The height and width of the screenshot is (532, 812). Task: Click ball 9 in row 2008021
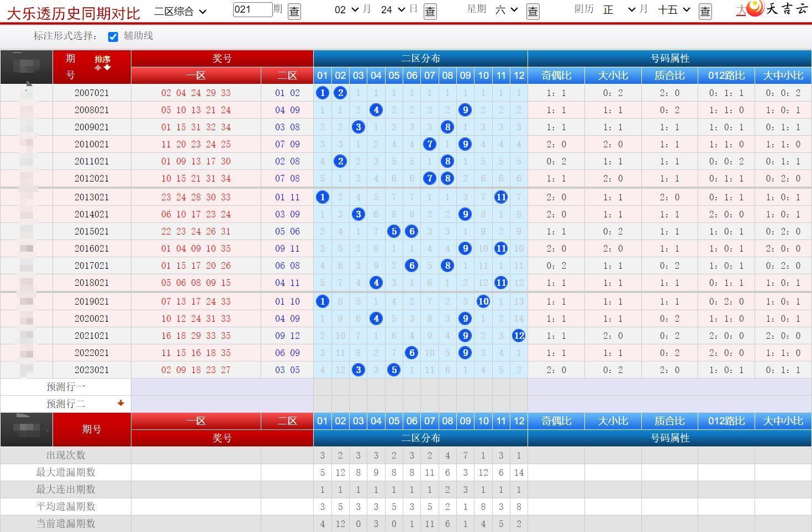click(x=465, y=110)
